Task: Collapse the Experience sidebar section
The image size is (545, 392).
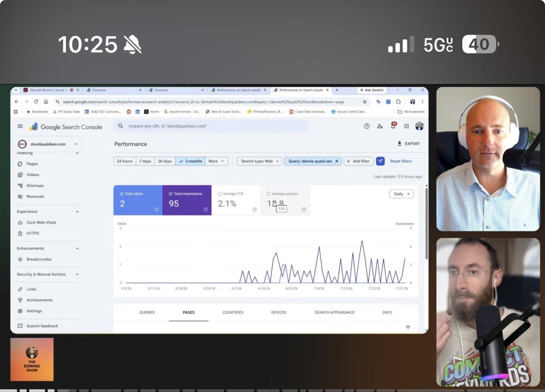Action: 77,212
